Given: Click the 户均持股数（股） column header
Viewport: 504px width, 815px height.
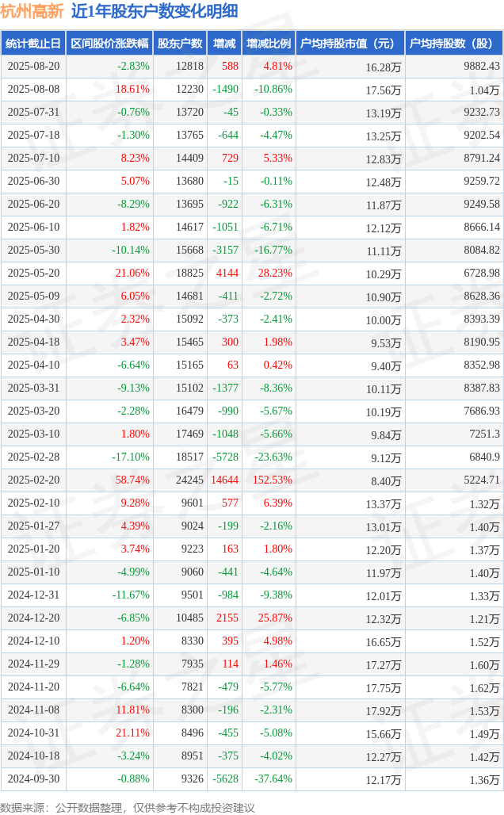Looking at the screenshot, I should [x=453, y=44].
